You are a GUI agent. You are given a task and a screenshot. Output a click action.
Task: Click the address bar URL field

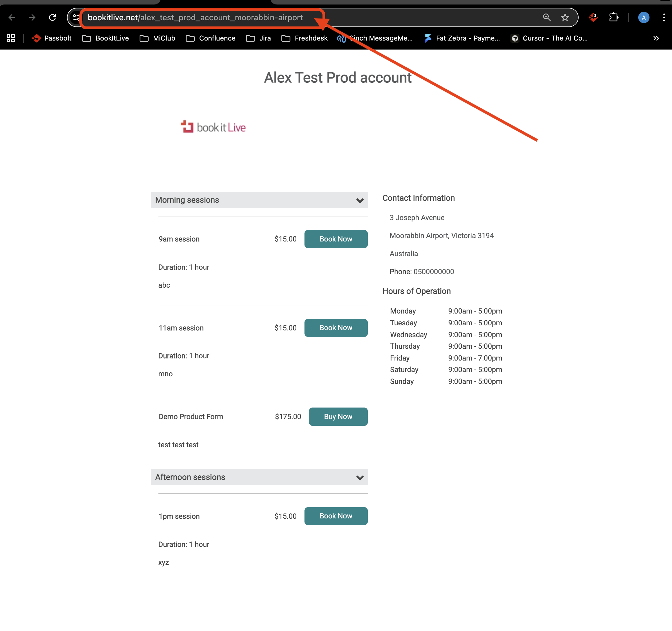click(195, 17)
